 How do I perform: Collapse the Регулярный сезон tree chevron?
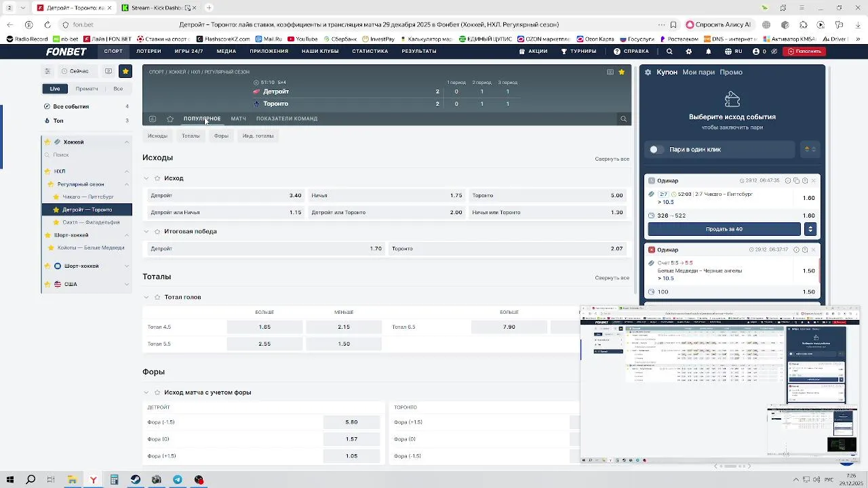point(127,184)
